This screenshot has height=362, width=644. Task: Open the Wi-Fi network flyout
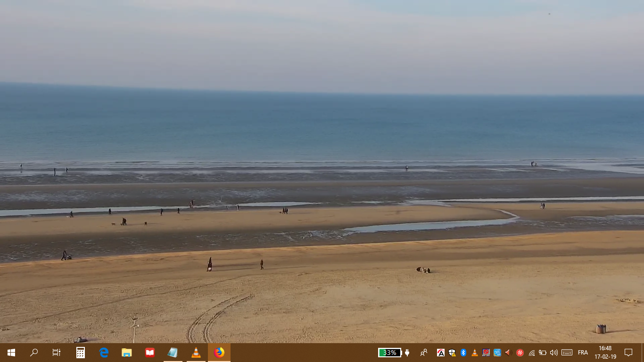tap(531, 353)
